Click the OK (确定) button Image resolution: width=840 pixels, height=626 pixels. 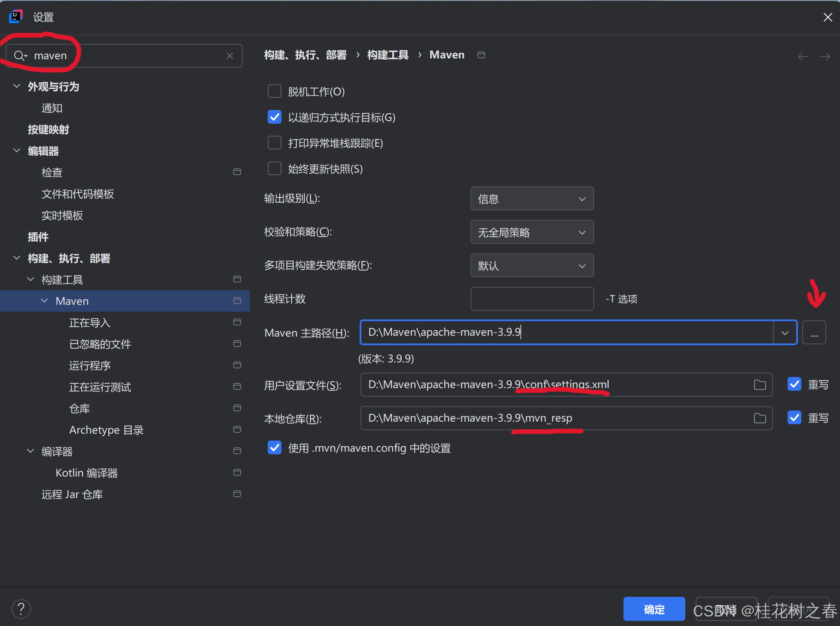click(654, 609)
